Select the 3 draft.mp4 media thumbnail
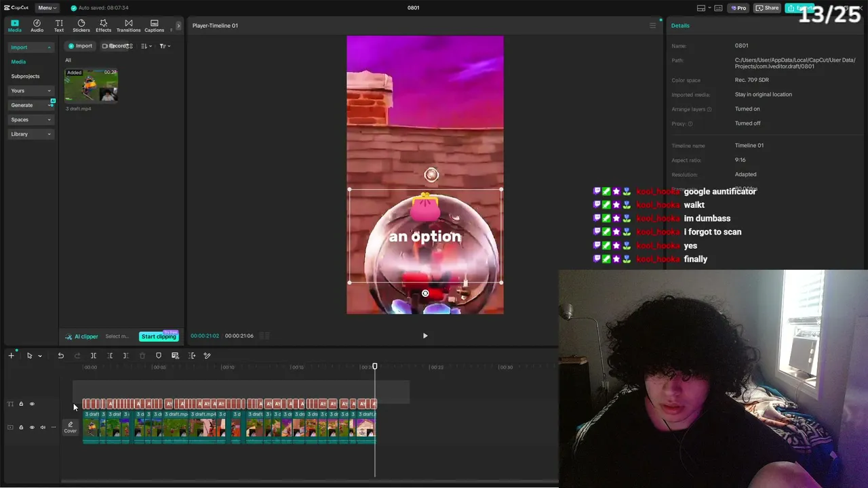 click(x=91, y=85)
